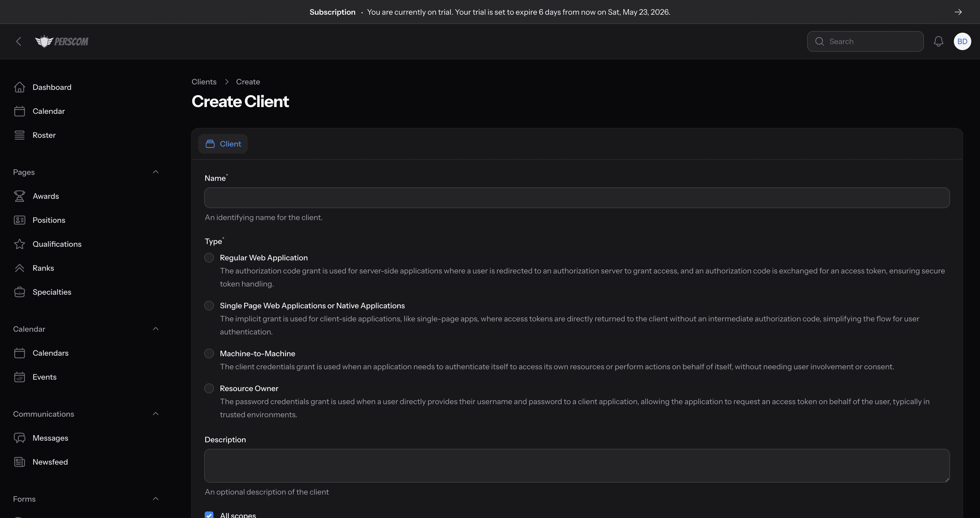This screenshot has width=980, height=518.
Task: Uncheck the All scopes checkbox
Action: click(209, 515)
